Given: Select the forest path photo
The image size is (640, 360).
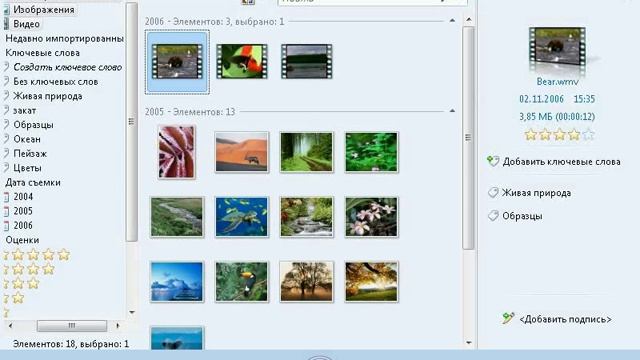Looking at the screenshot, I should tap(307, 152).
